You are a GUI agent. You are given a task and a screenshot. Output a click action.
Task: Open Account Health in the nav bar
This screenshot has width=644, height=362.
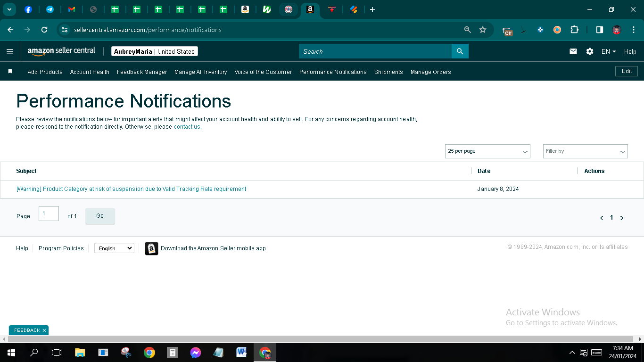point(90,72)
